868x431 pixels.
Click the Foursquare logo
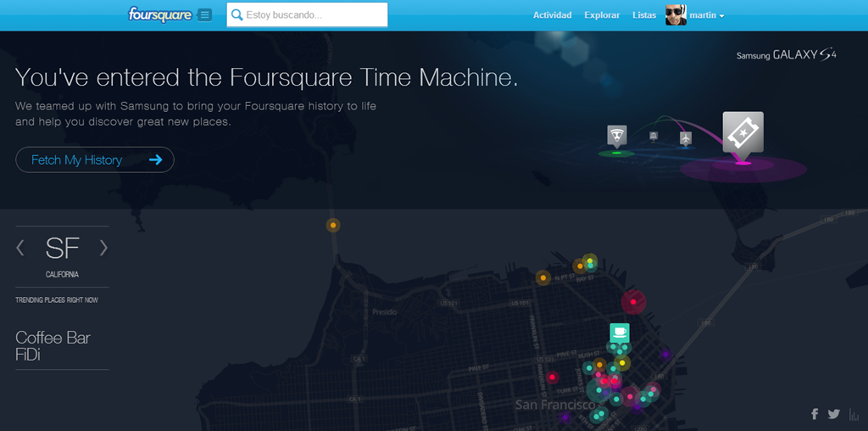tap(160, 15)
